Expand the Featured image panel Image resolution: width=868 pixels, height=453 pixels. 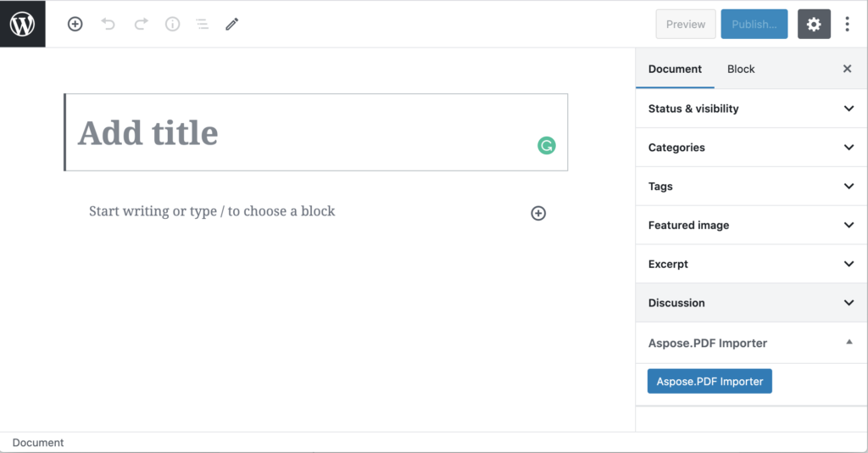(x=750, y=226)
